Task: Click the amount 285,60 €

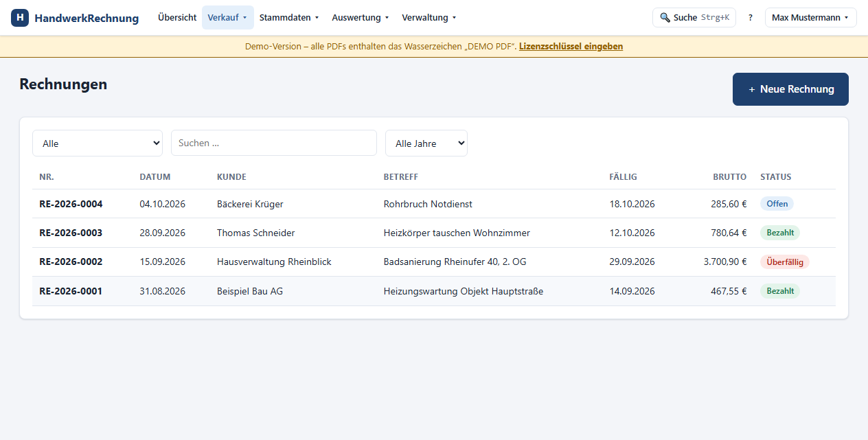Action: (729, 204)
